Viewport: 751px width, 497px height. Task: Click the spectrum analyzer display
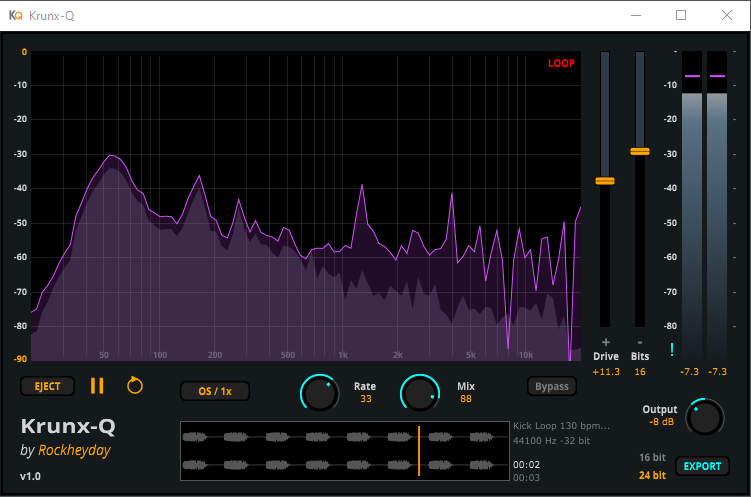pos(306,206)
